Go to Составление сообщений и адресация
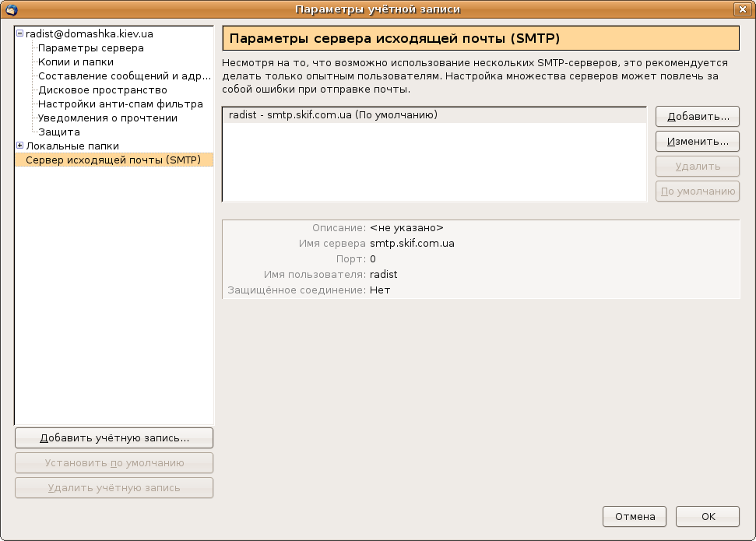This screenshot has height=541, width=756. click(125, 76)
